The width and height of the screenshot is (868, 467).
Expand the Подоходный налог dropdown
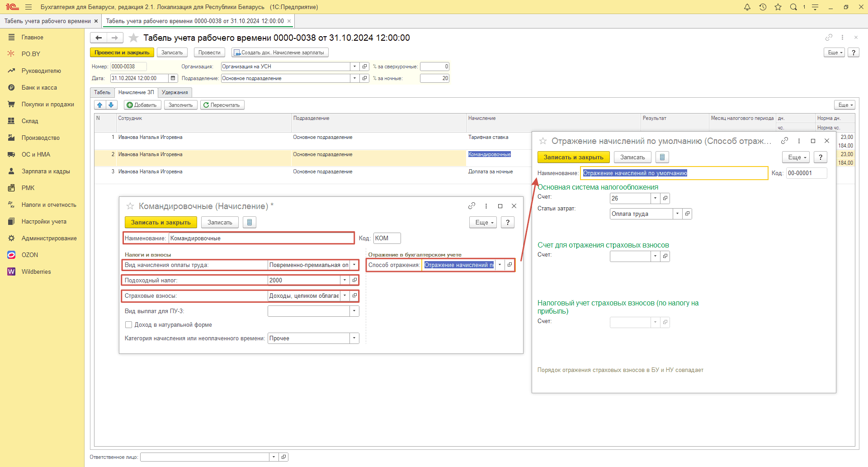click(x=345, y=280)
